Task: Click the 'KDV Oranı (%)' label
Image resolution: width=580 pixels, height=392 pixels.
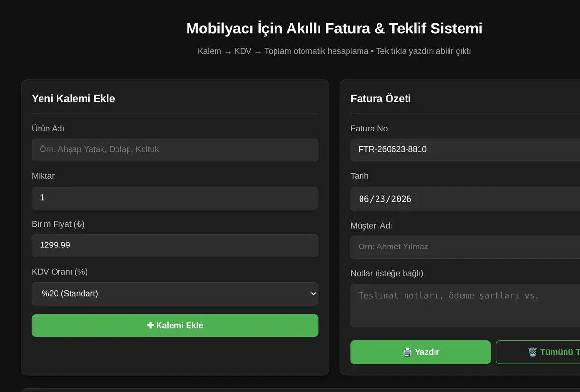Action: (x=59, y=272)
